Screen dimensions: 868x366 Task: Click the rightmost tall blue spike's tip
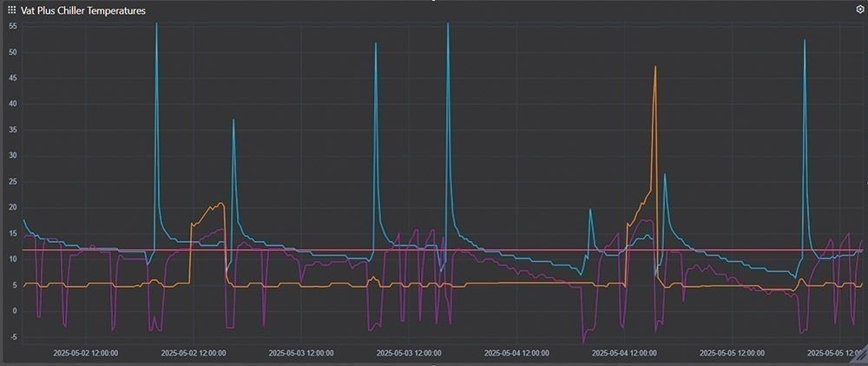pos(805,41)
